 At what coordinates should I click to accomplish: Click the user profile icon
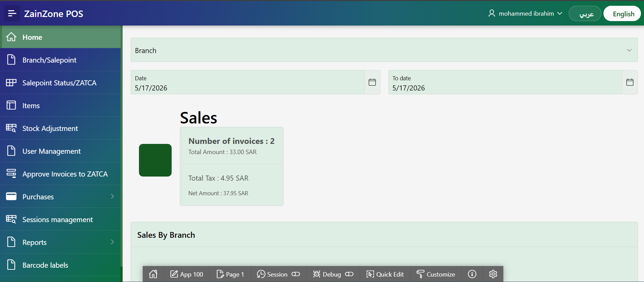click(x=492, y=13)
